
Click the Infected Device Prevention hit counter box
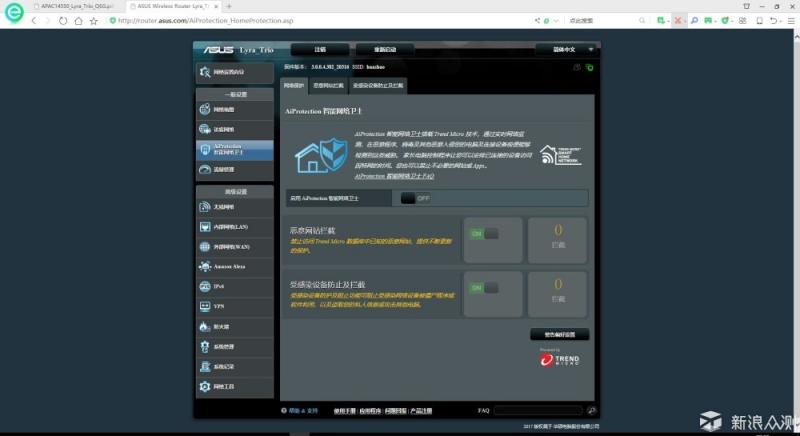pos(558,294)
